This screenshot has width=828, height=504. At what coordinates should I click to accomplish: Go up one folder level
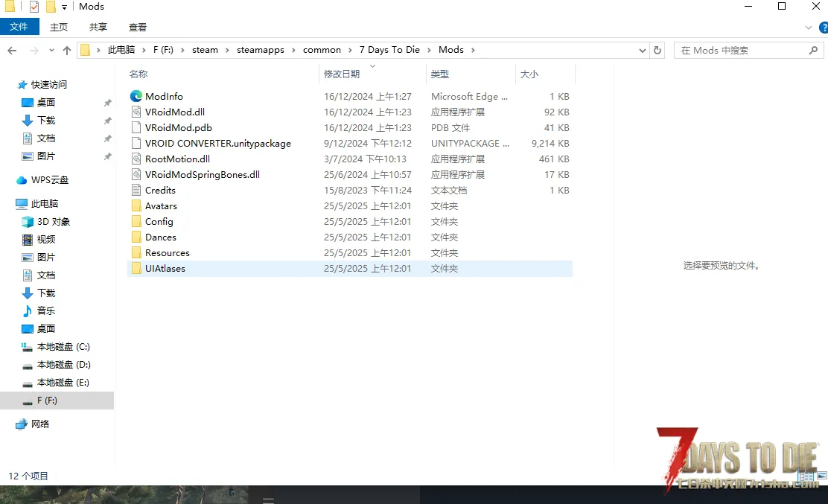(x=66, y=50)
